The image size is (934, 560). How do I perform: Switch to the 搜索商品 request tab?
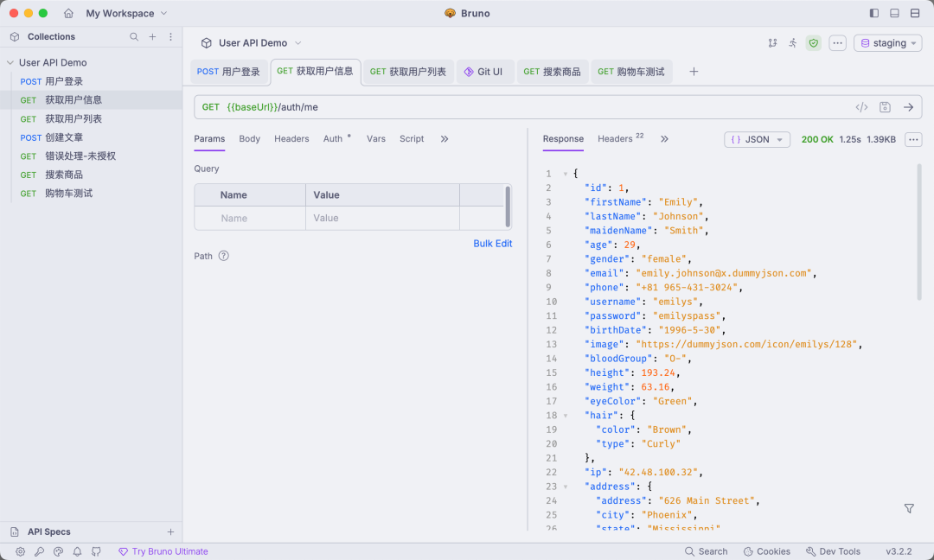tap(553, 72)
